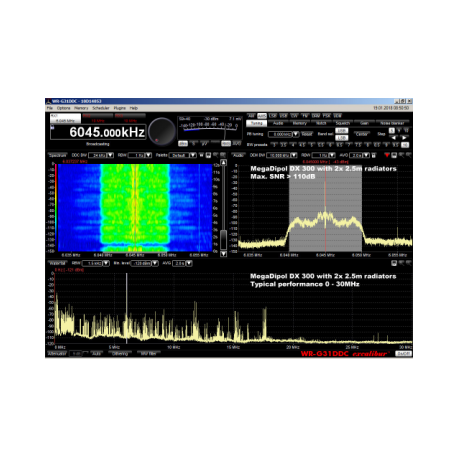The image size is (458, 458).
Task: Open the Memory menu
Action: pyautogui.click(x=81, y=108)
